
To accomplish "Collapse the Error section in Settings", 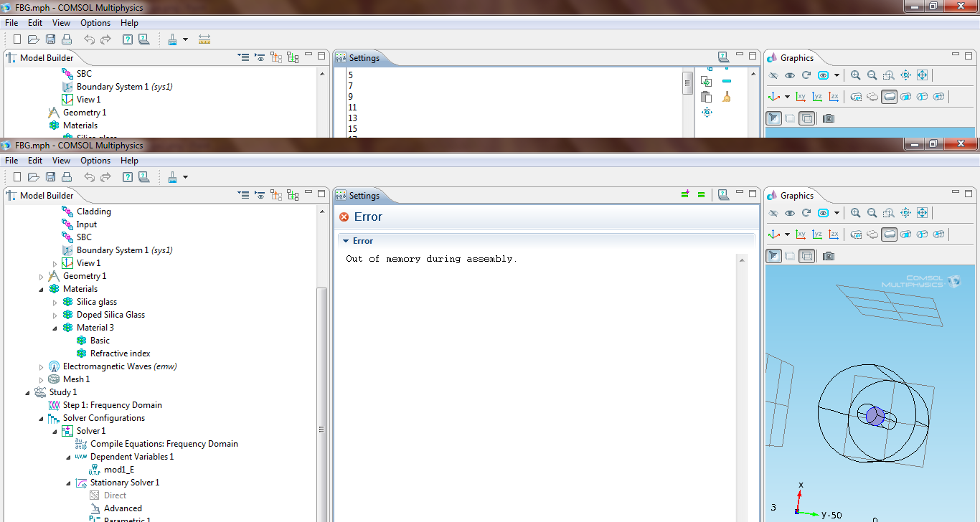I will 345,241.
